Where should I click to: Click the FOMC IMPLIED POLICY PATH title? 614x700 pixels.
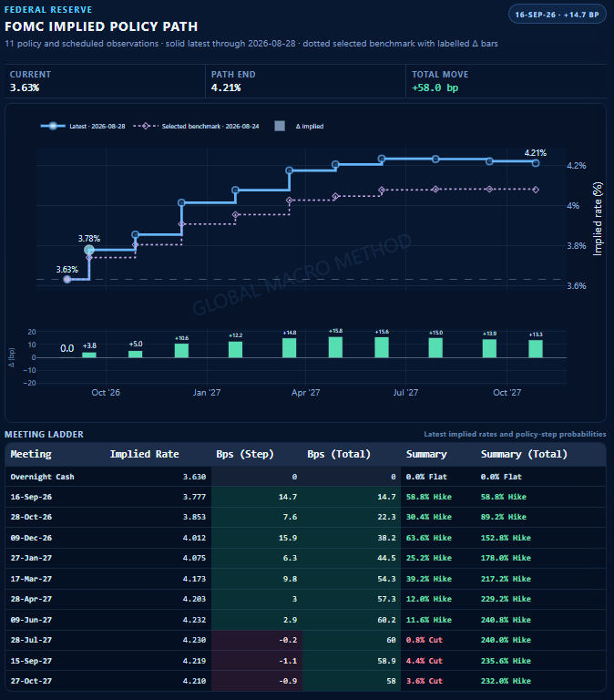[x=101, y=26]
